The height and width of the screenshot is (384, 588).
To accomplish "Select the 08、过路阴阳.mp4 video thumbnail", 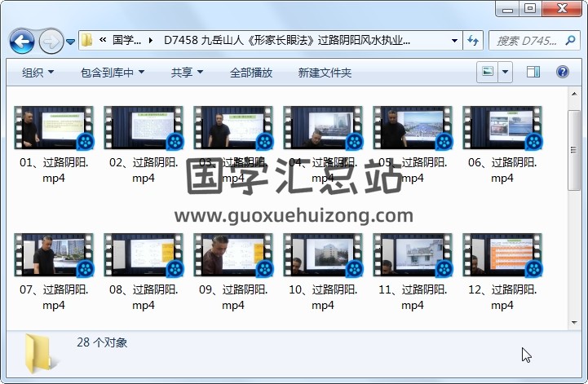I will (x=144, y=254).
